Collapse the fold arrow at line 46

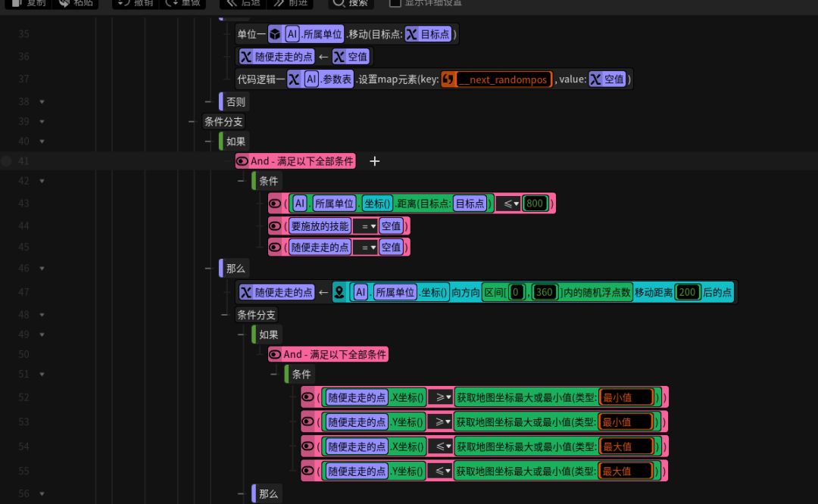(x=42, y=269)
